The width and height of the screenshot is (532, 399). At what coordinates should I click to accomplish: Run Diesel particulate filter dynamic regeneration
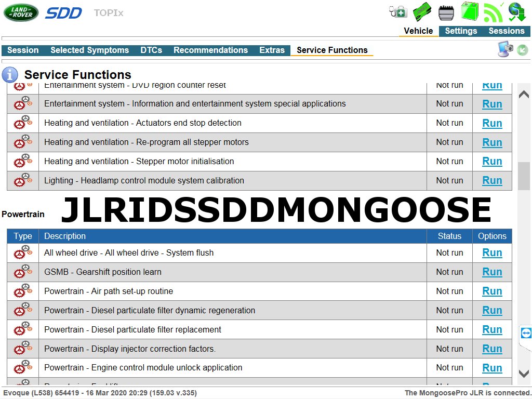pyautogui.click(x=492, y=311)
